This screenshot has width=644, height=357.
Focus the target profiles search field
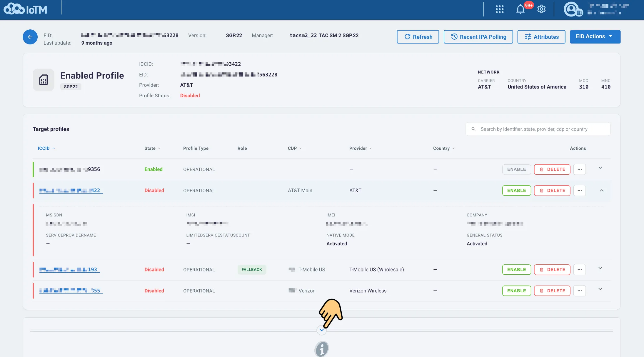pos(538,129)
